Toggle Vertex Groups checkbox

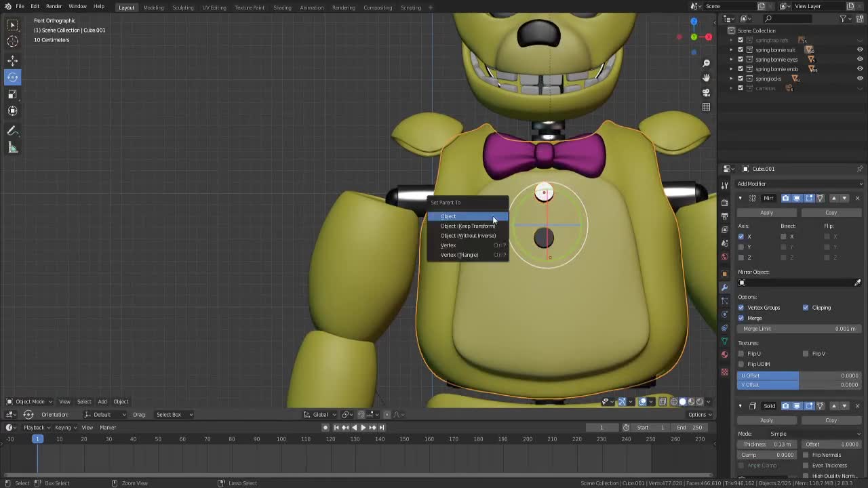point(741,308)
